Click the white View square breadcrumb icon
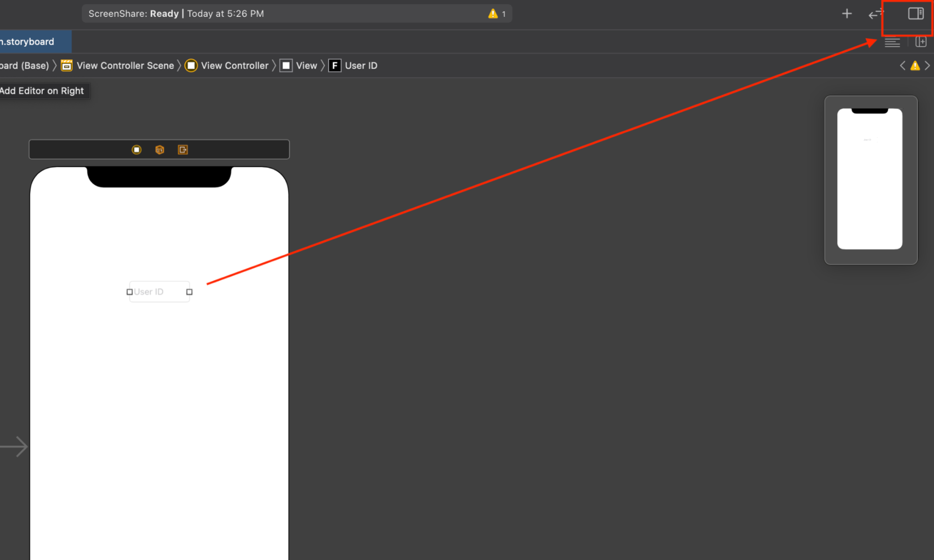 286,66
